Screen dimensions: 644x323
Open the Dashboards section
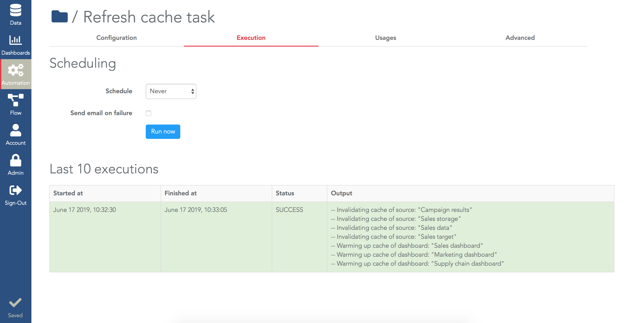(x=15, y=45)
